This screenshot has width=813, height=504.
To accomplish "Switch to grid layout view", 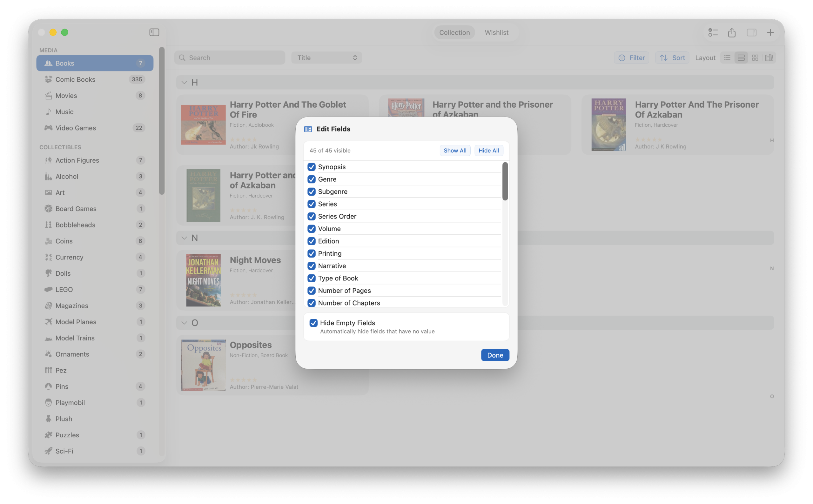I will coord(755,57).
